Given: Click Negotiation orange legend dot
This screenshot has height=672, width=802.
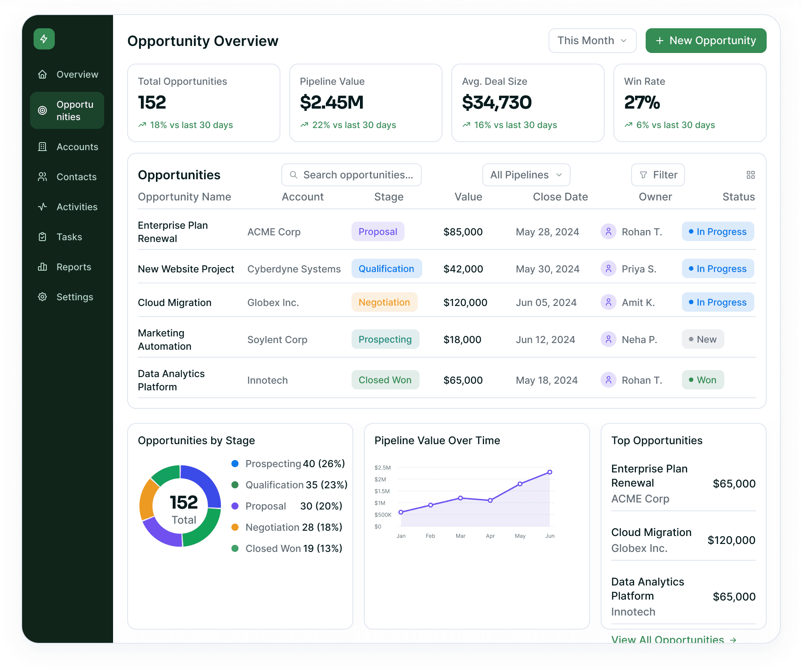Looking at the screenshot, I should [x=235, y=527].
